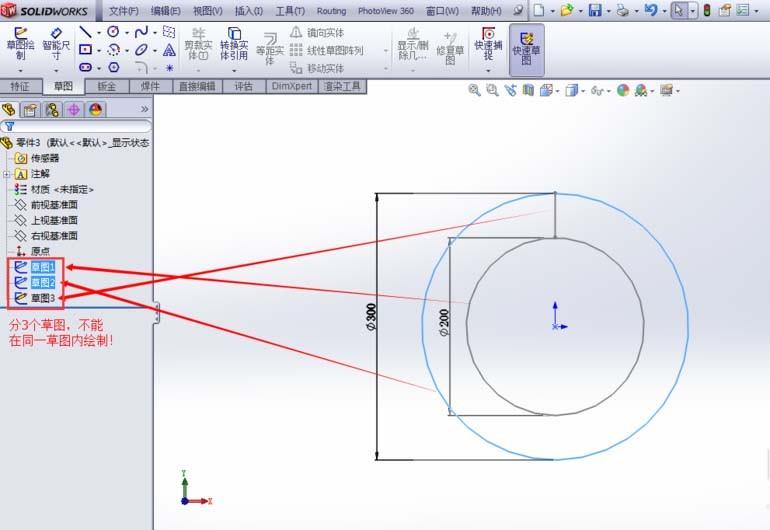
Task: Open the Routing menu
Action: (331, 11)
